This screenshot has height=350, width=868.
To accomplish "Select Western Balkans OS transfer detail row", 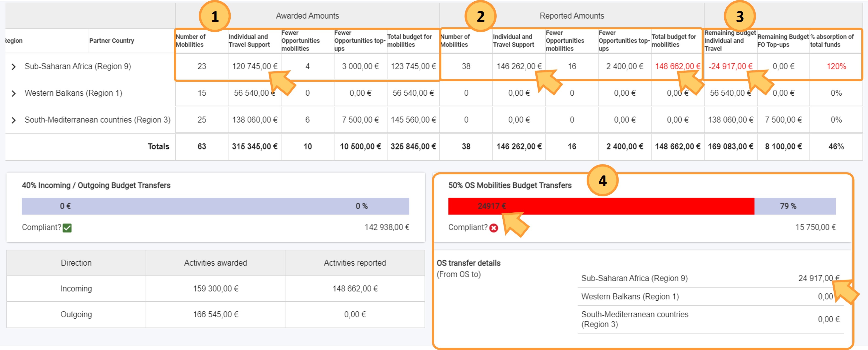I will 710,297.
